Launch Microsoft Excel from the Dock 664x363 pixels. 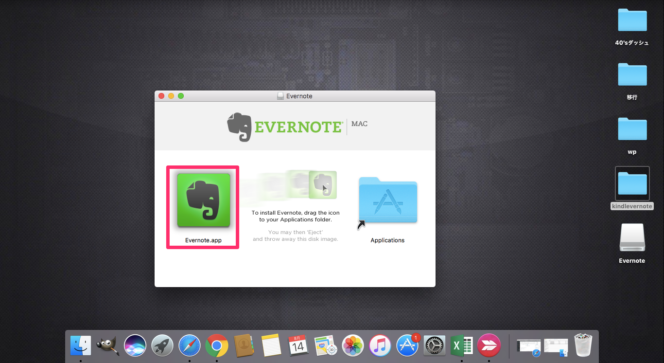(462, 345)
